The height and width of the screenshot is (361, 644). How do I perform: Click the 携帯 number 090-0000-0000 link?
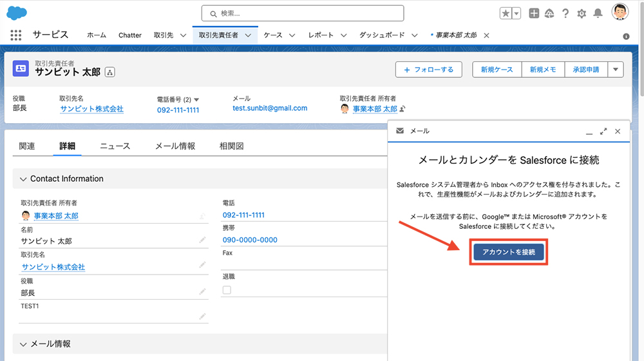250,240
